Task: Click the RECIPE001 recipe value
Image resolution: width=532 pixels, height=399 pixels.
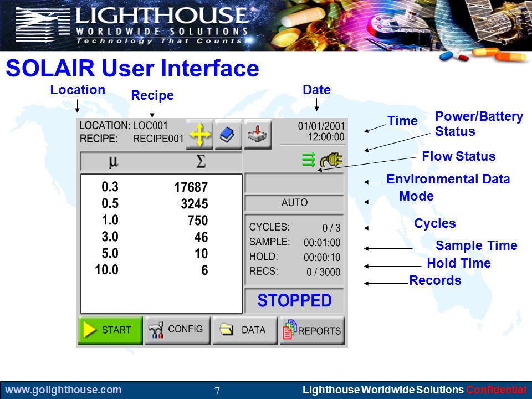Action: coord(158,139)
